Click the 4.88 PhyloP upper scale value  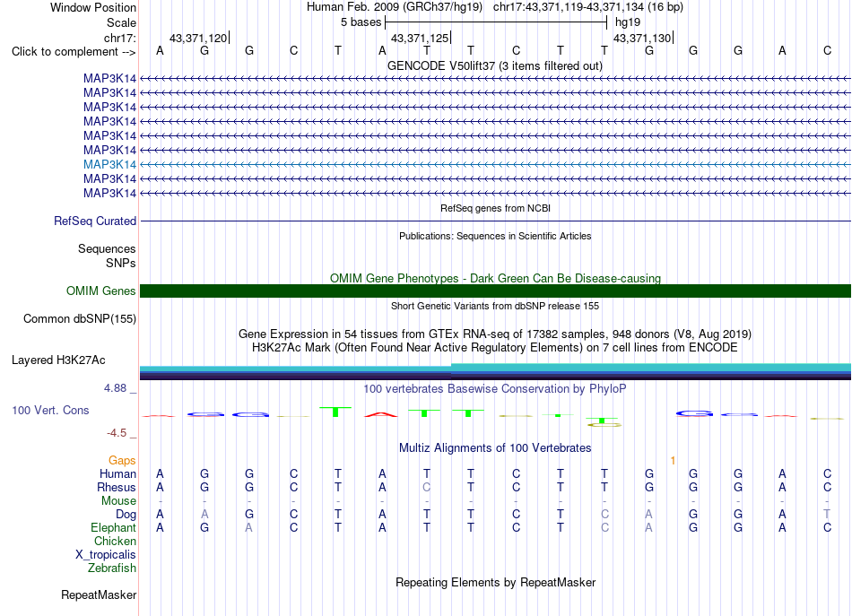click(x=115, y=388)
